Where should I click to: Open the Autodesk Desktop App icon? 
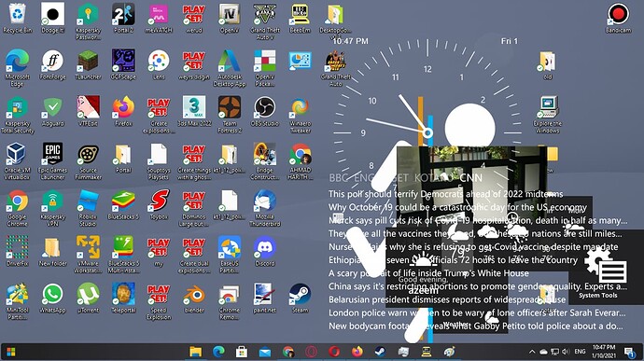pyautogui.click(x=230, y=69)
